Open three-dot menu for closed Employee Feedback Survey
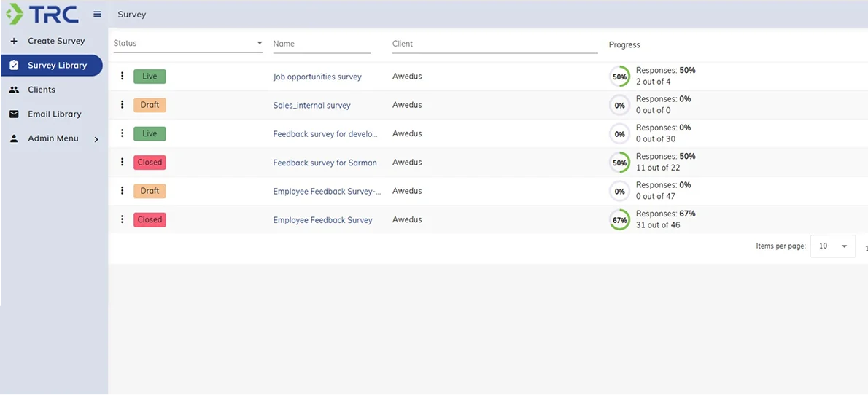 point(123,219)
